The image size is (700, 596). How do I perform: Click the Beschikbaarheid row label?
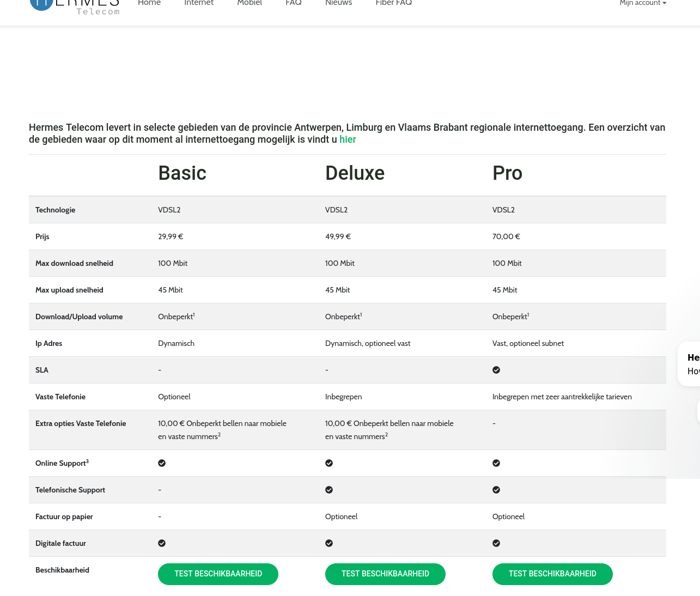[x=62, y=570]
